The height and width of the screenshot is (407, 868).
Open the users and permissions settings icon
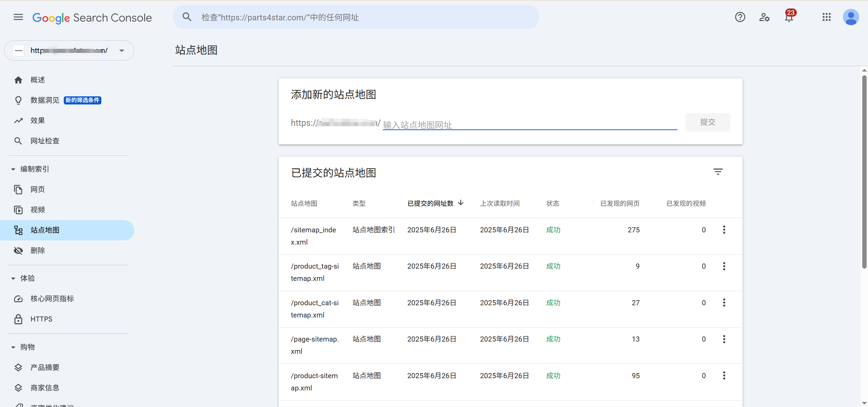(764, 17)
